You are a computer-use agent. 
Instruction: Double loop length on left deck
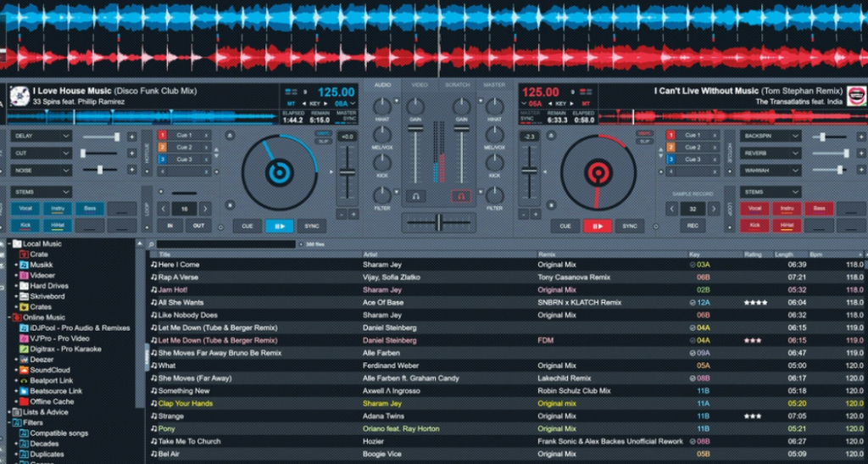click(205, 209)
